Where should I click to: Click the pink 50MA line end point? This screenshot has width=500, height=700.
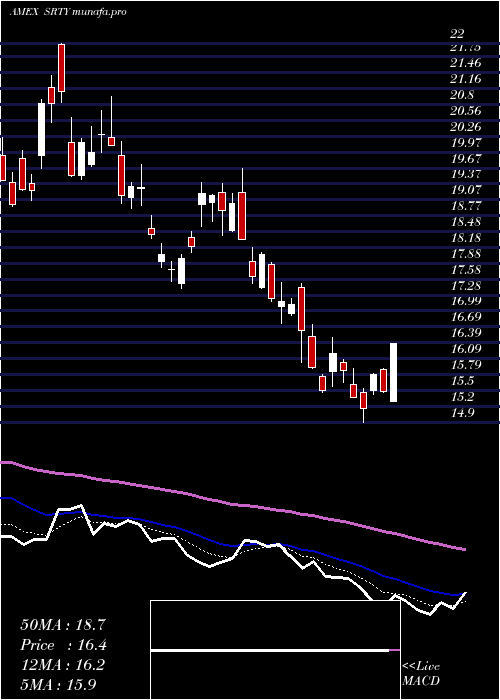pyautogui.click(x=465, y=550)
